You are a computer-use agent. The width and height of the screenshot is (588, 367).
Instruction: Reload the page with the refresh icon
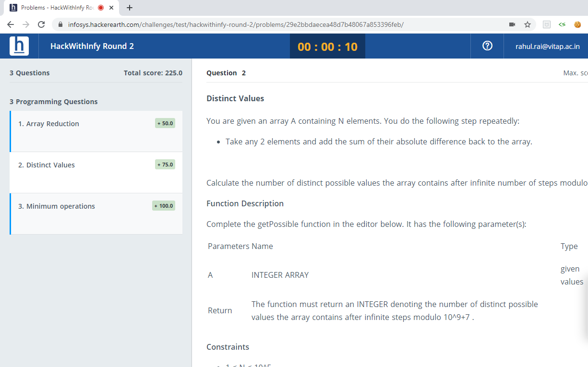[x=41, y=24]
